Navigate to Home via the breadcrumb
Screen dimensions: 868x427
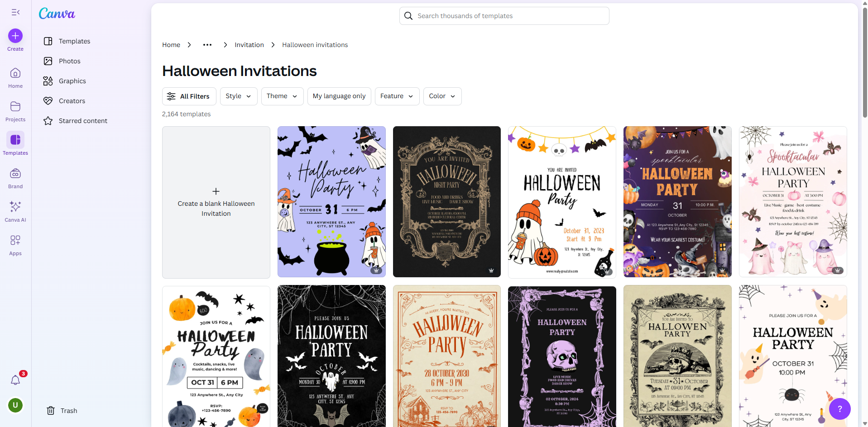click(x=171, y=44)
